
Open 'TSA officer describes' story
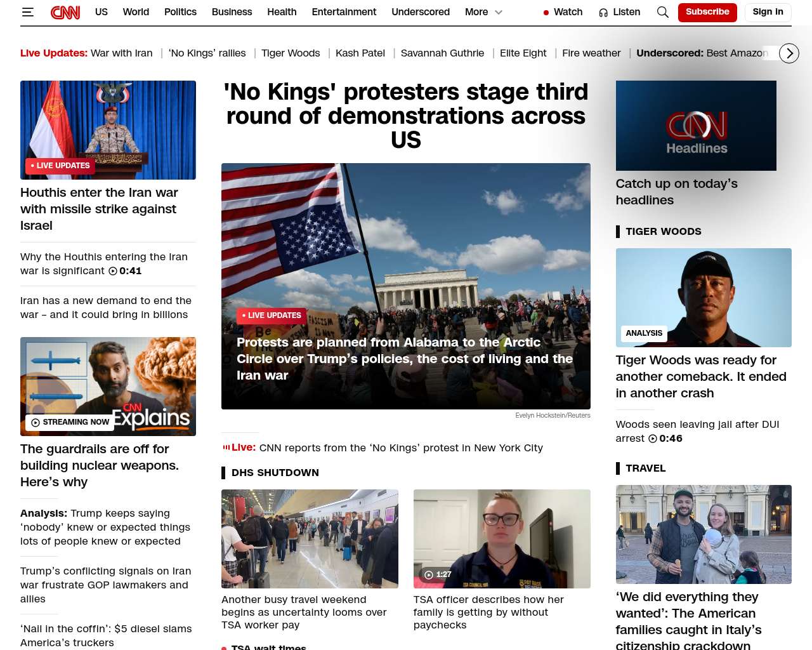tap(488, 613)
